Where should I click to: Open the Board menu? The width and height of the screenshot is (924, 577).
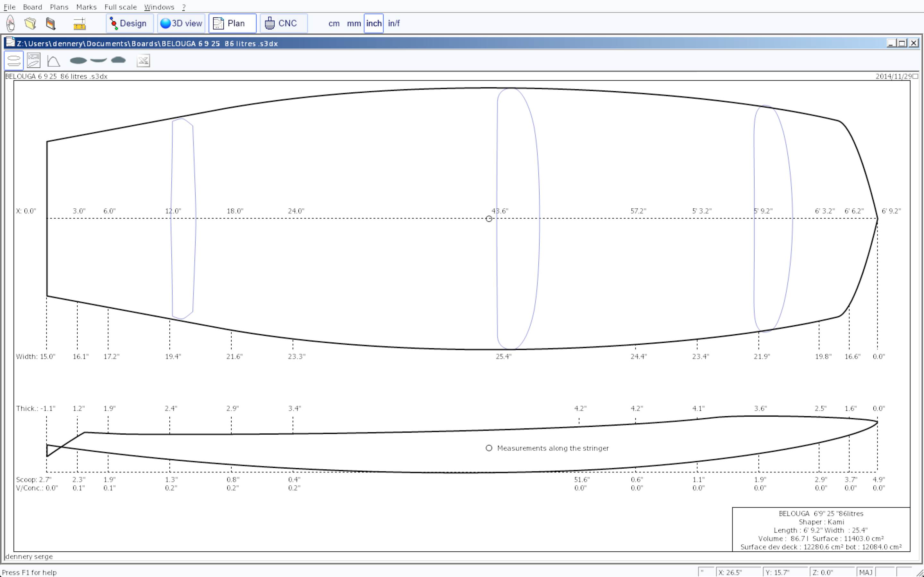click(x=32, y=7)
